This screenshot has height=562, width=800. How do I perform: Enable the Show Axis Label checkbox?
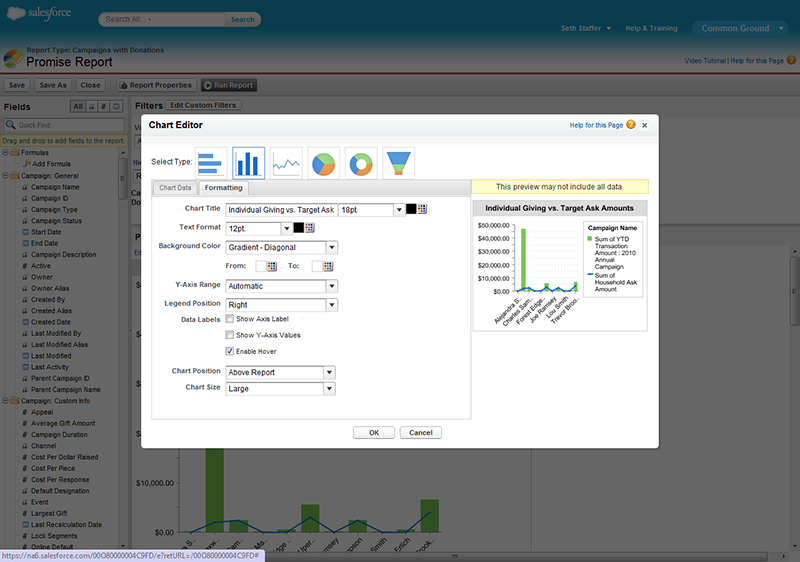click(x=230, y=318)
